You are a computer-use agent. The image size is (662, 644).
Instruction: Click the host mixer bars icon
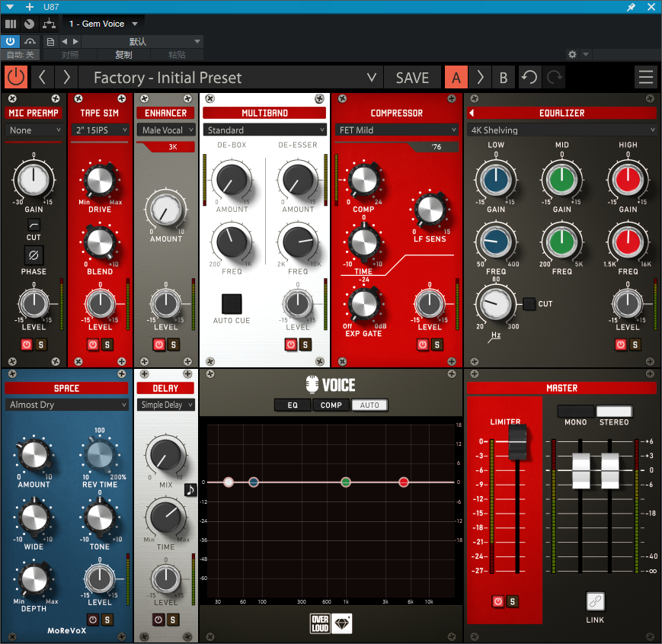tap(11, 24)
